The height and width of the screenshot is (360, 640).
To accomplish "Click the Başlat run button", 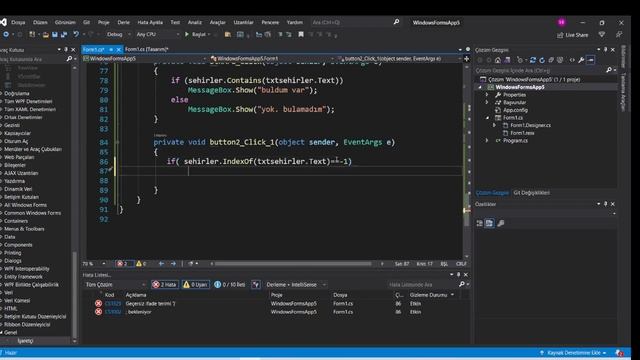I will (x=195, y=35).
